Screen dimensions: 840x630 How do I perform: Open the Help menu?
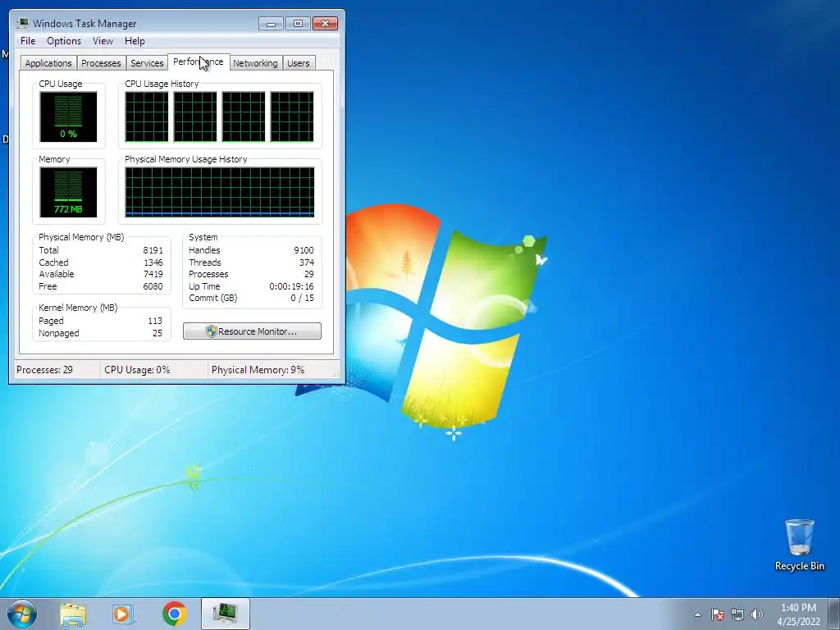[135, 41]
